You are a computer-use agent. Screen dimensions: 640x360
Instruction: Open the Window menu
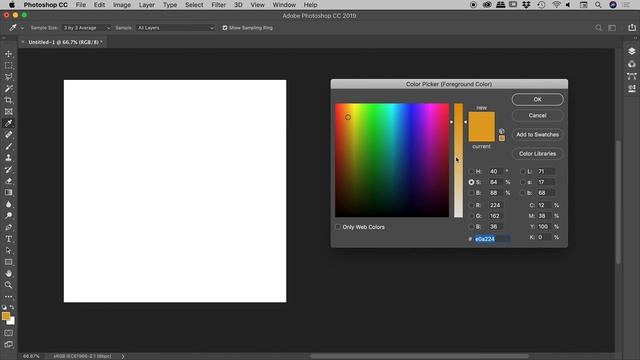(284, 5)
